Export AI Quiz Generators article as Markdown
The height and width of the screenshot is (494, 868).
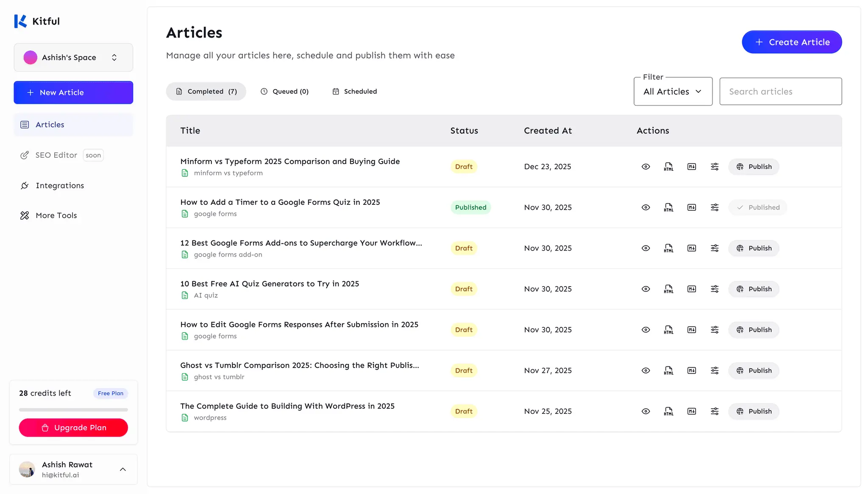tap(692, 289)
